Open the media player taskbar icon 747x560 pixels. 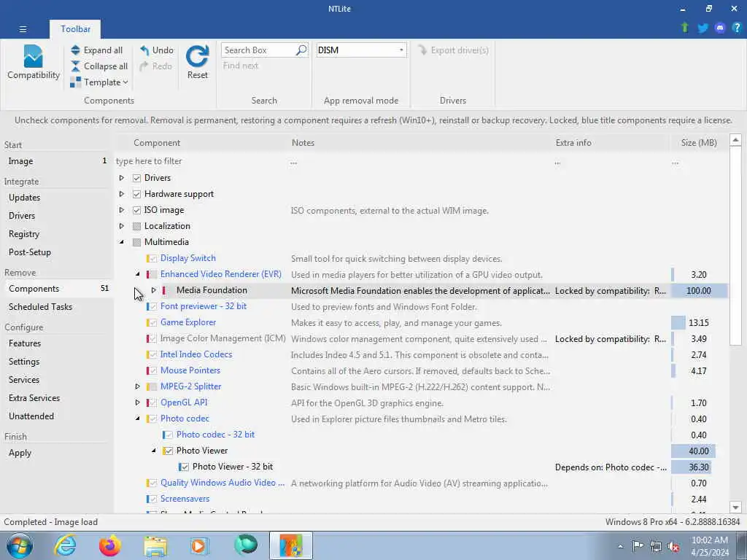199,545
